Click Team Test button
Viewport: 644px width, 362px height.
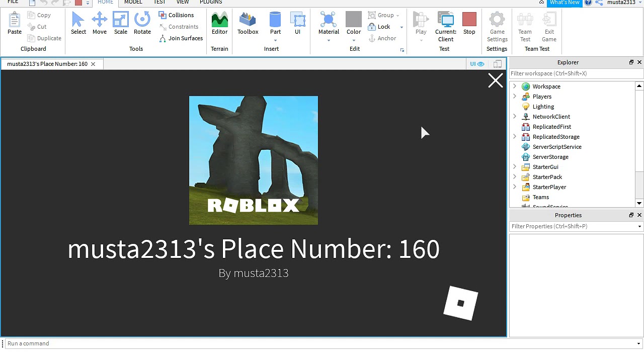click(525, 28)
